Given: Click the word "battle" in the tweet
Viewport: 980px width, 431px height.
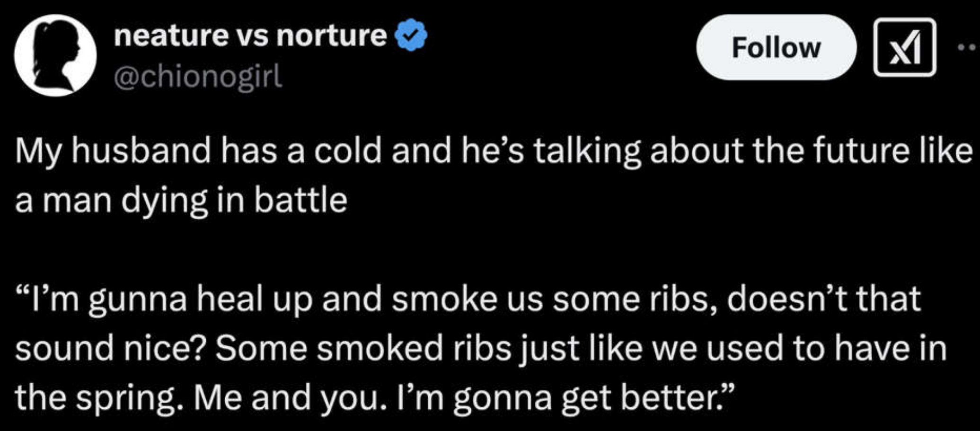Looking at the screenshot, I should pyautogui.click(x=300, y=201).
